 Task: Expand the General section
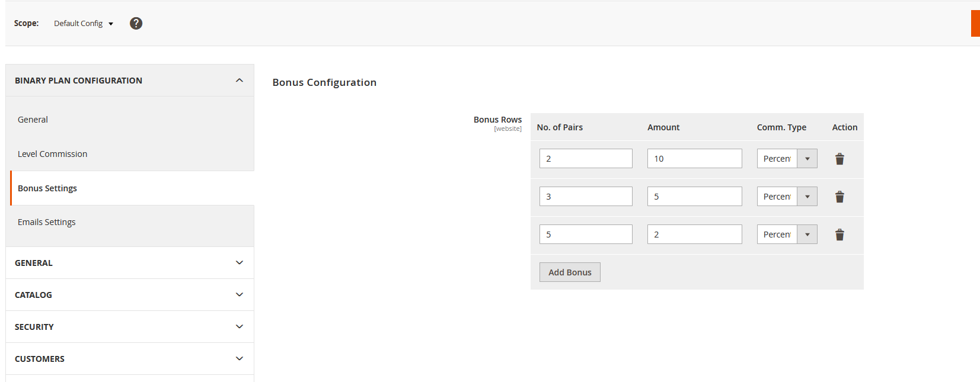point(129,263)
